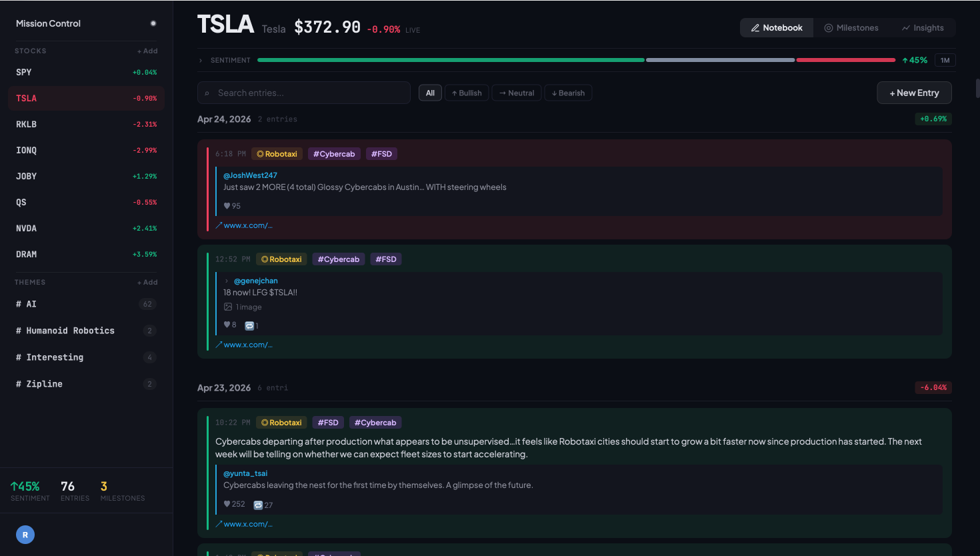The width and height of the screenshot is (980, 556).
Task: Click Robotaxi tag in 12:52 PM entry
Action: (x=281, y=259)
